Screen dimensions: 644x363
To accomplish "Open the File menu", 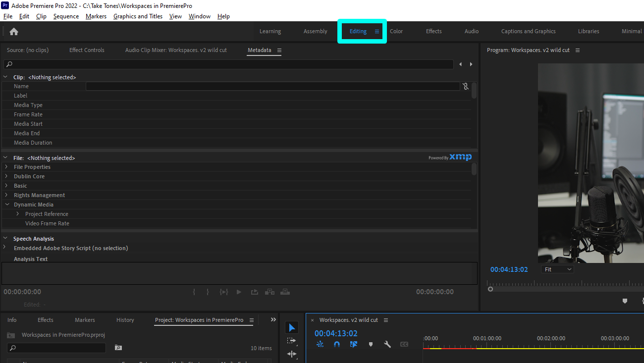I will tap(8, 16).
